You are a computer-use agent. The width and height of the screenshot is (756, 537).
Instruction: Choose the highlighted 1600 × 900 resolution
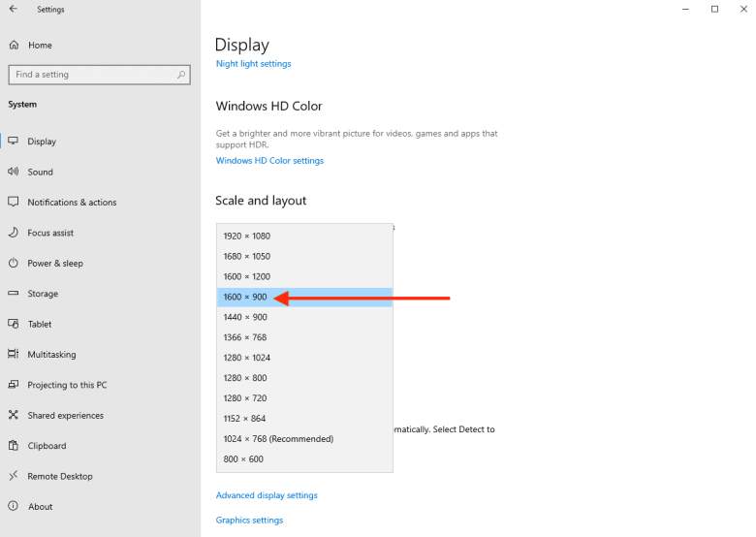pos(304,297)
